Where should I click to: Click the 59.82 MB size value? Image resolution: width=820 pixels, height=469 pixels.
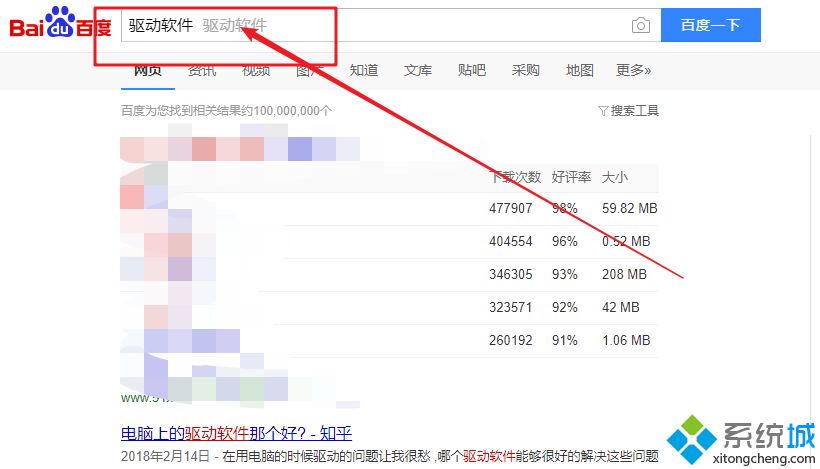tap(630, 208)
